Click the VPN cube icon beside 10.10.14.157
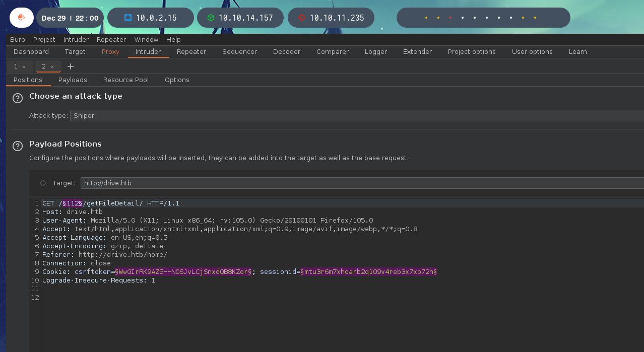 coord(211,18)
